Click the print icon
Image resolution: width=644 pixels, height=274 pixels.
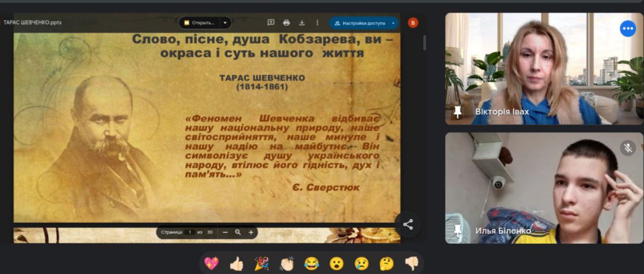tap(286, 23)
